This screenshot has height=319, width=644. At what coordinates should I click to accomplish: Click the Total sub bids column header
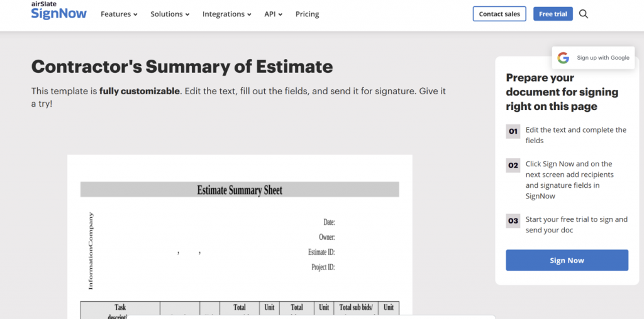pos(356,311)
